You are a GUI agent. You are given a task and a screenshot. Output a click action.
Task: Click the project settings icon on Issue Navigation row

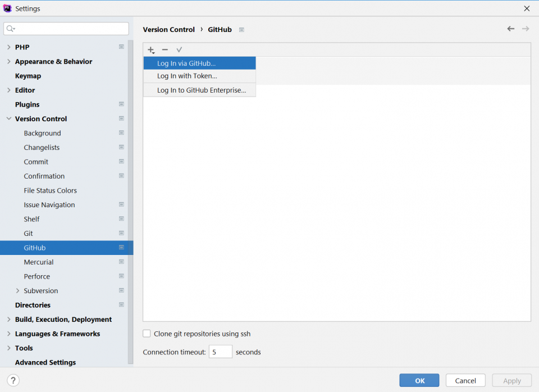click(121, 204)
